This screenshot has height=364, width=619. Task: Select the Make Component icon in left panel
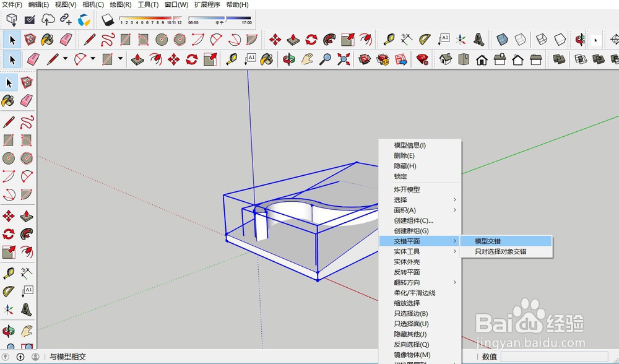(x=27, y=83)
